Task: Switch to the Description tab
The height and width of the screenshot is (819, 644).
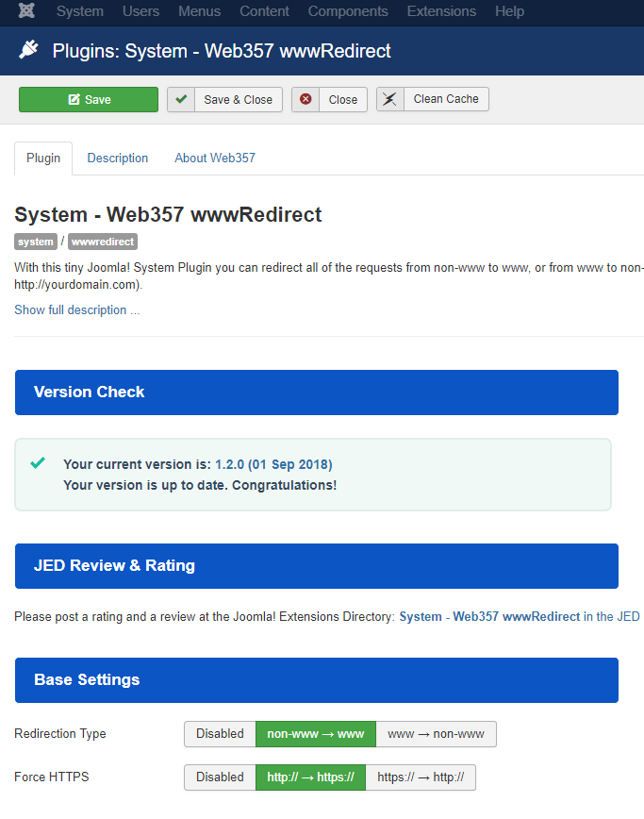Action: (x=118, y=159)
